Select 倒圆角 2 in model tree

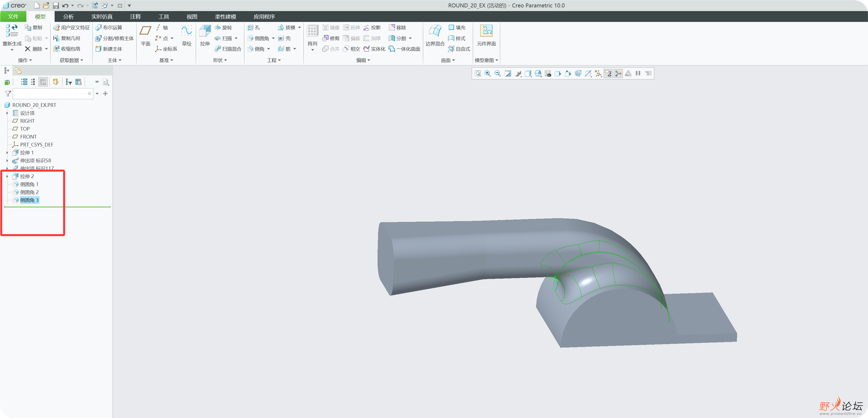[29, 192]
